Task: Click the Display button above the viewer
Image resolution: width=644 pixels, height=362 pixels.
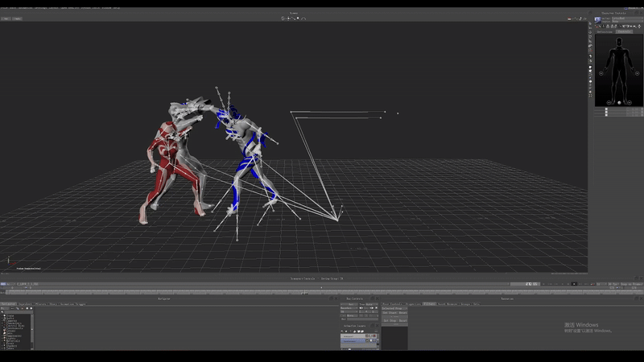Action: 17,19
